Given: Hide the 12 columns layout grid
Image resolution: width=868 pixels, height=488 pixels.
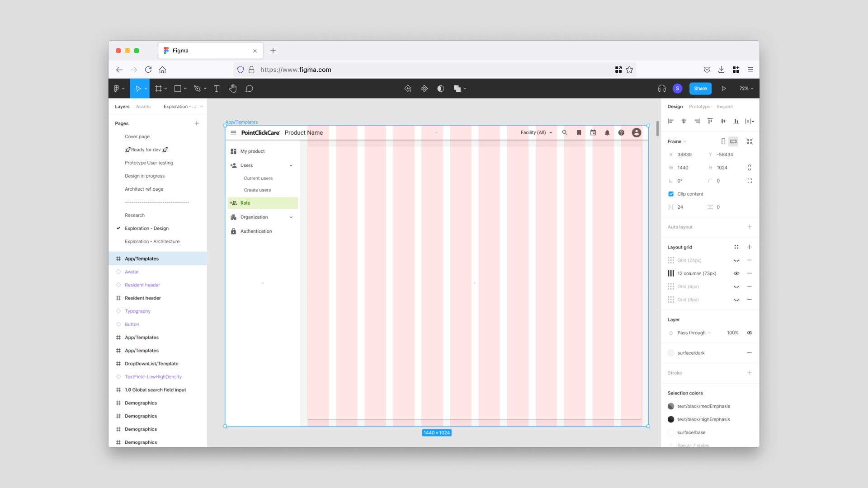Looking at the screenshot, I should tap(736, 273).
